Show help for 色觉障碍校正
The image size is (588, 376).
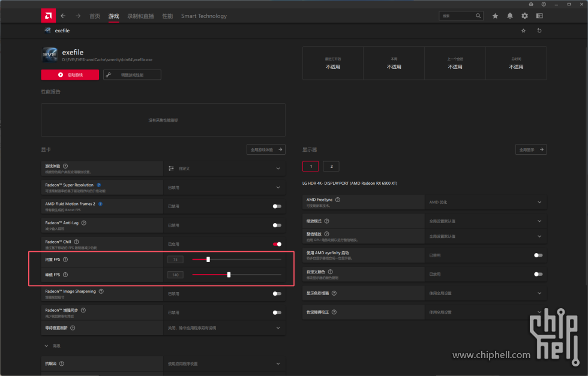(x=334, y=312)
